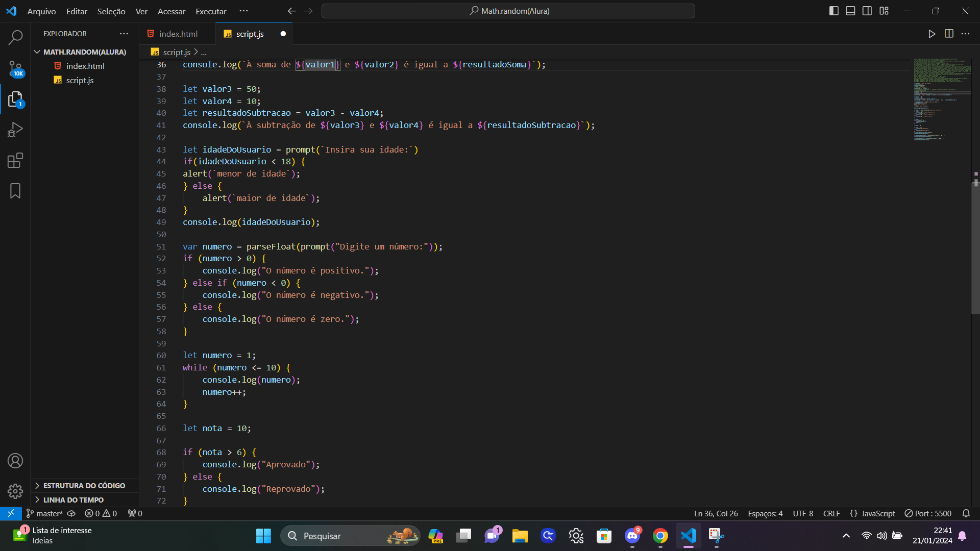
Task: Click the unsaved dot on script.js tab
Action: click(283, 34)
